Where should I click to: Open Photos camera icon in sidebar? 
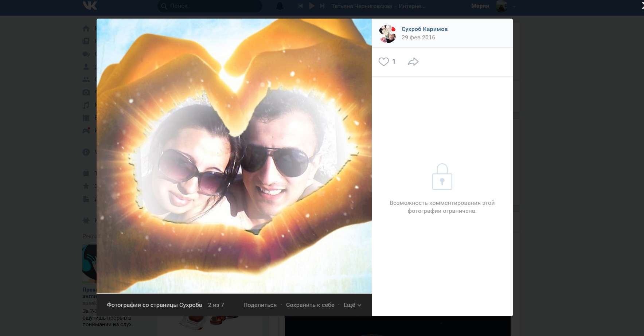point(86,92)
